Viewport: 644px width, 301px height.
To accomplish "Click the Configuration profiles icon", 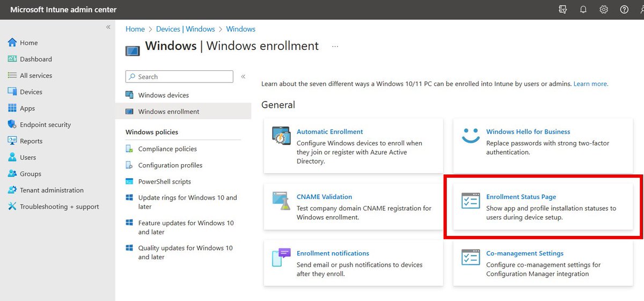I will point(129,165).
